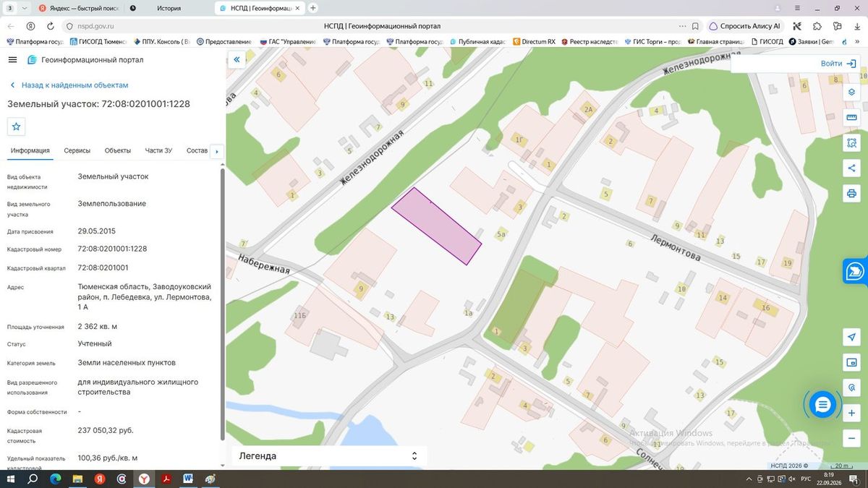Image resolution: width=868 pixels, height=488 pixels.
Task: Open the Directum RX bookmark
Action: pyautogui.click(x=534, y=42)
